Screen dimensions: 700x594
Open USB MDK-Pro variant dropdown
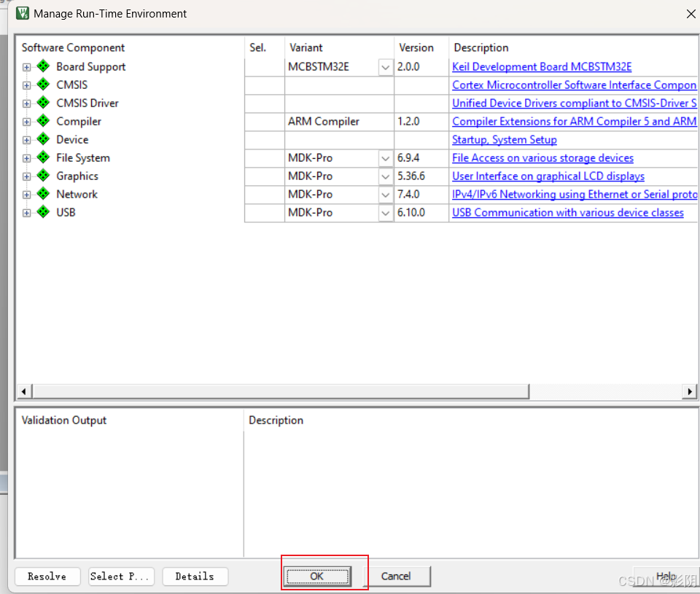(385, 214)
